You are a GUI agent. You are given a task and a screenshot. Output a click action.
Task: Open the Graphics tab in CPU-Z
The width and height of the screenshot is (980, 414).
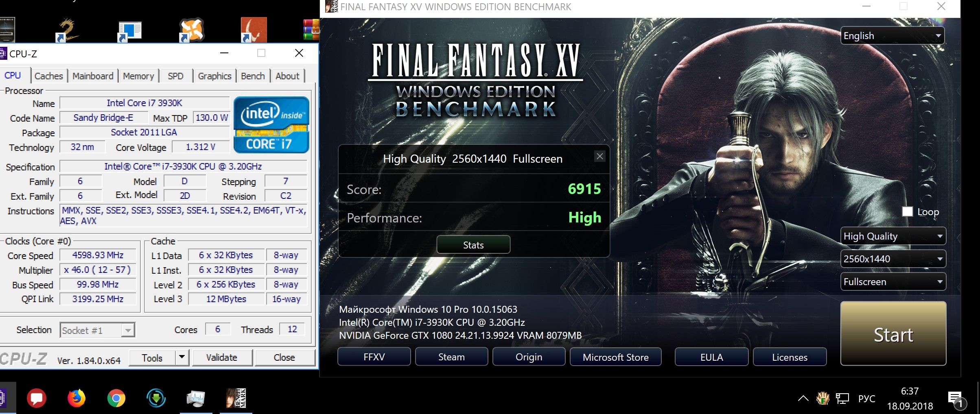tap(214, 76)
